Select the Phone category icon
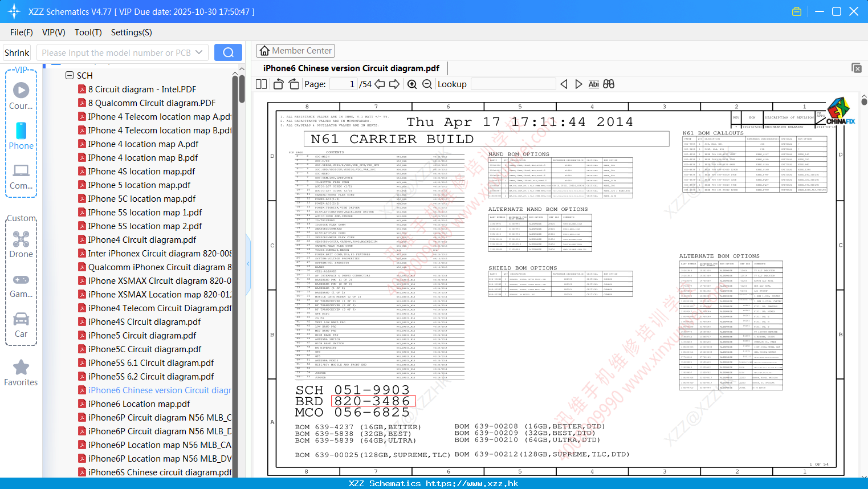 [21, 136]
